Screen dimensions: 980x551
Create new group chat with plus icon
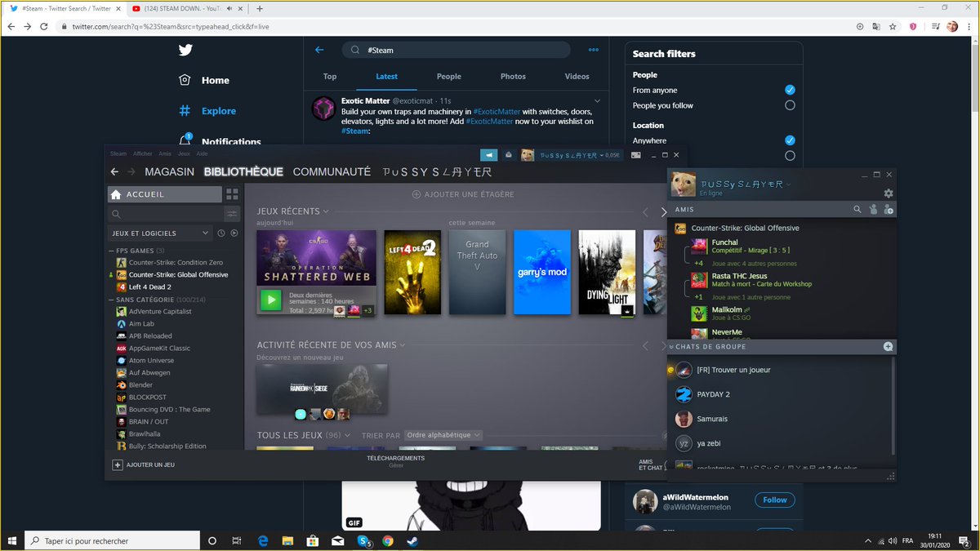tap(888, 347)
